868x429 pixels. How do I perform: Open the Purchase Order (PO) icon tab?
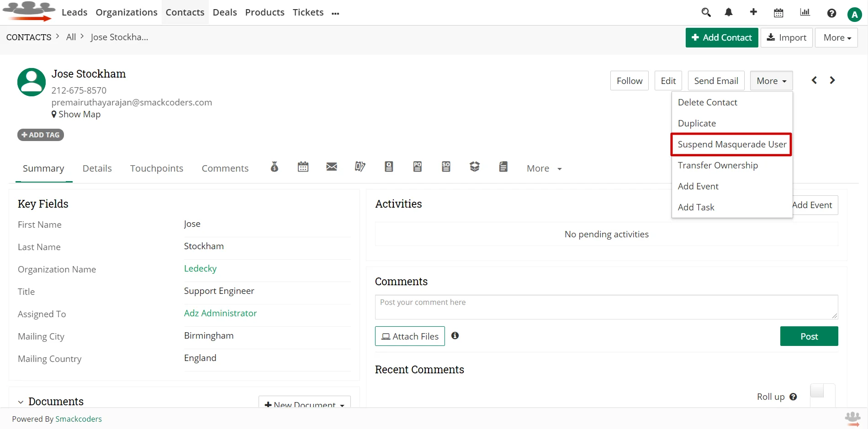click(x=418, y=167)
